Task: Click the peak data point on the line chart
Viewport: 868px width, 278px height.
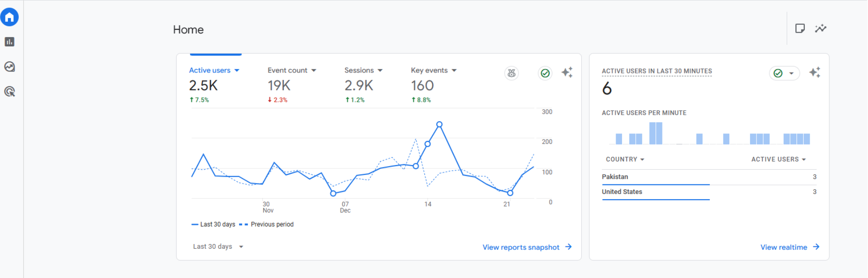Action: coord(439,124)
